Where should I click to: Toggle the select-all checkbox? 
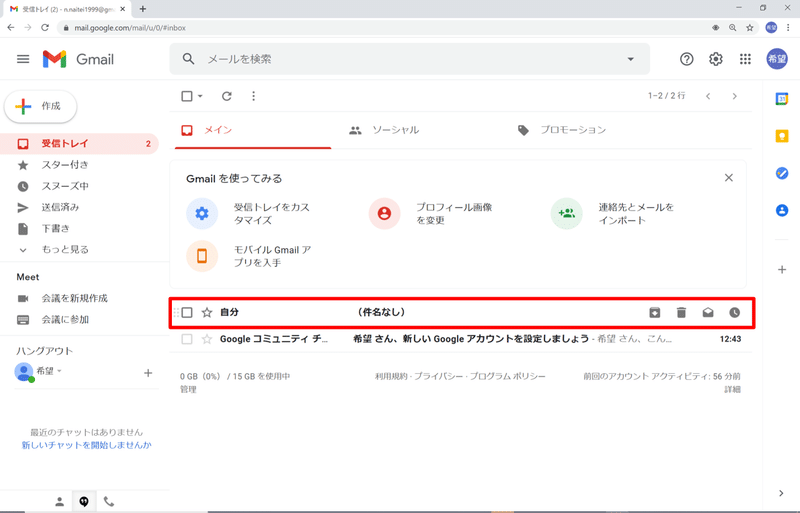[x=187, y=96]
